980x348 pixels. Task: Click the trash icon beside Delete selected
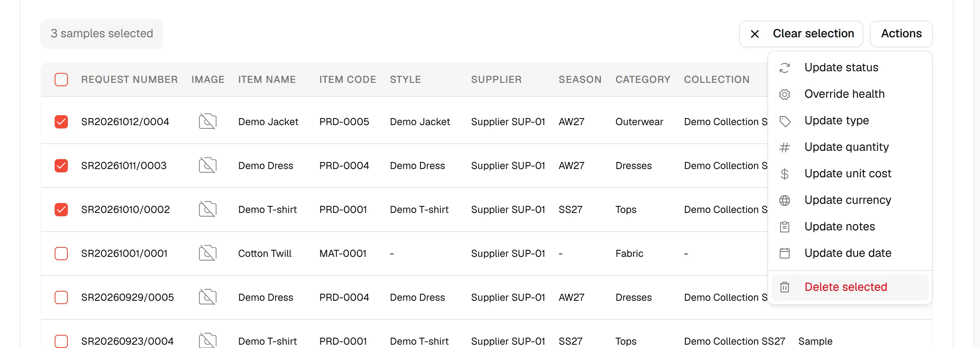coord(785,287)
